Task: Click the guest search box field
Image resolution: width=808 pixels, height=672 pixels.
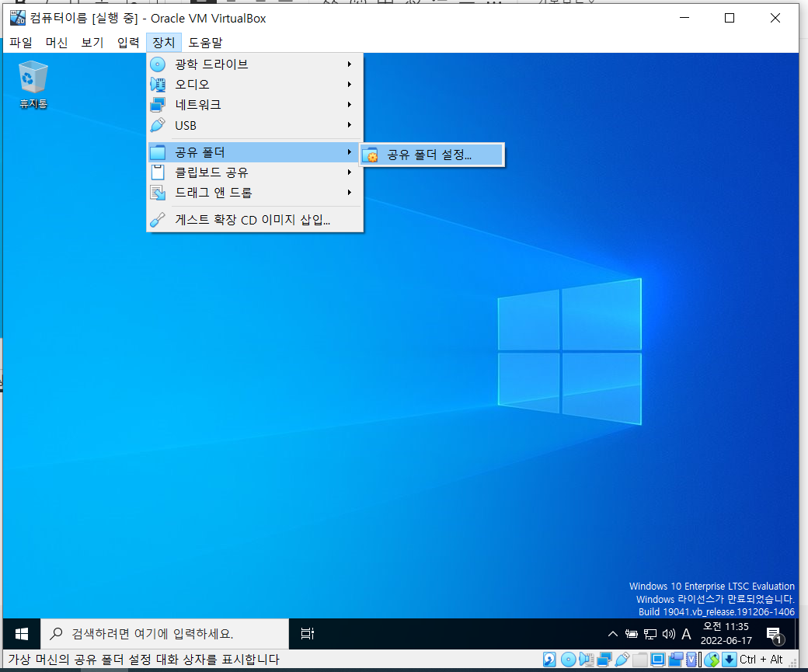Action: (x=165, y=634)
